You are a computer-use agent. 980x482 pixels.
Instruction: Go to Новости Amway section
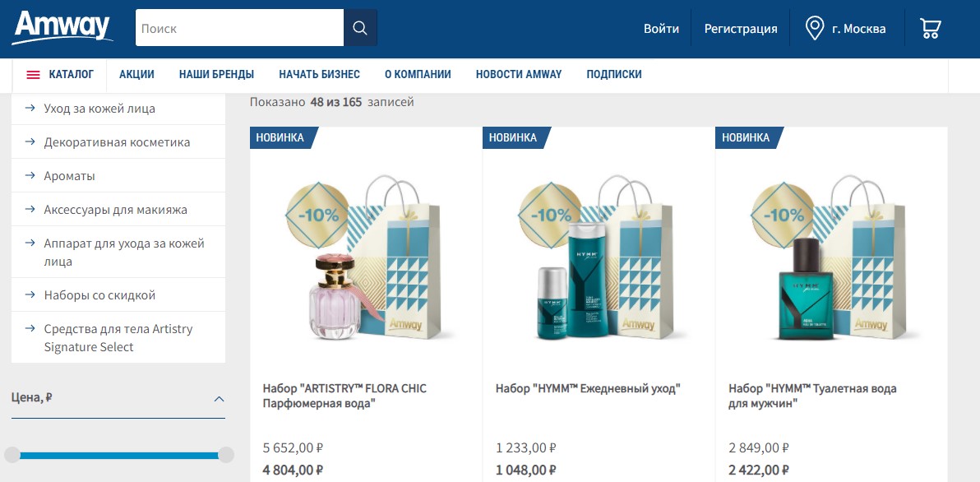(x=519, y=74)
